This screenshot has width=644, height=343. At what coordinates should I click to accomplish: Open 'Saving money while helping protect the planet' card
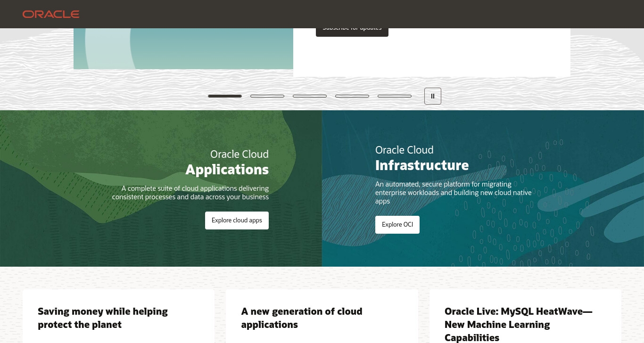(x=118, y=316)
